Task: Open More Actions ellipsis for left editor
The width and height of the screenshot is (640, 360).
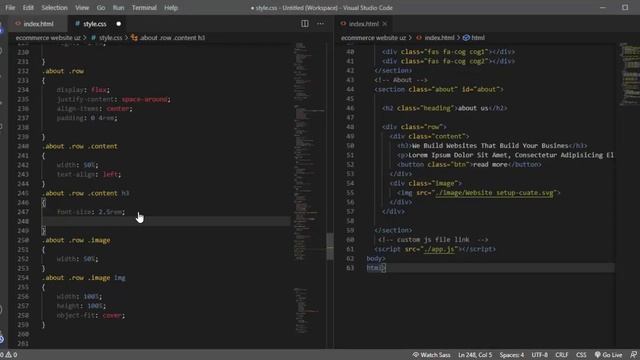Action: point(320,24)
